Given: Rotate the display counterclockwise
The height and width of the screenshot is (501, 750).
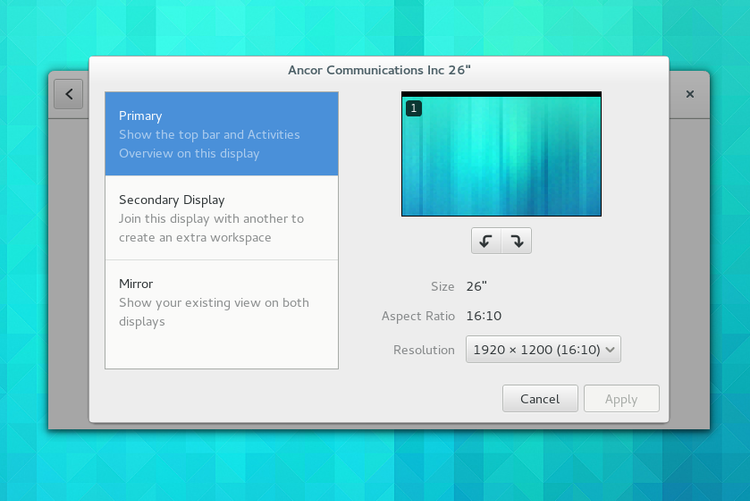Looking at the screenshot, I should click(x=486, y=241).
